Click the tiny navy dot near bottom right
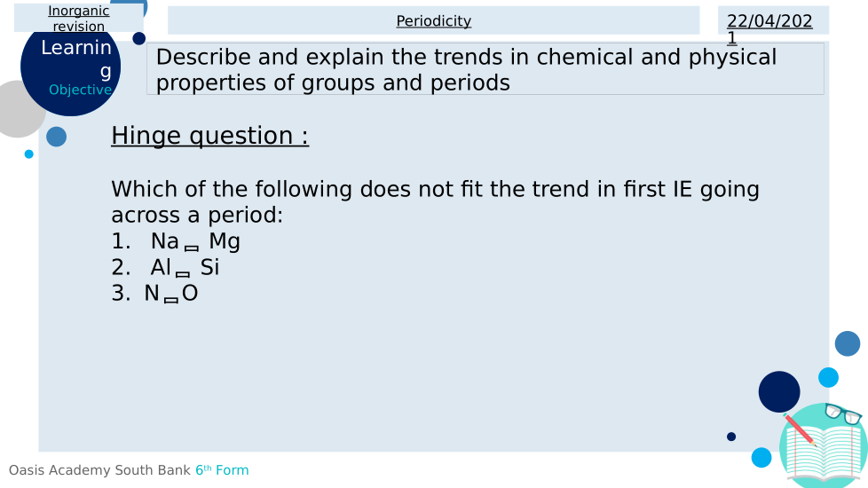This screenshot has width=868, height=488. click(x=731, y=437)
